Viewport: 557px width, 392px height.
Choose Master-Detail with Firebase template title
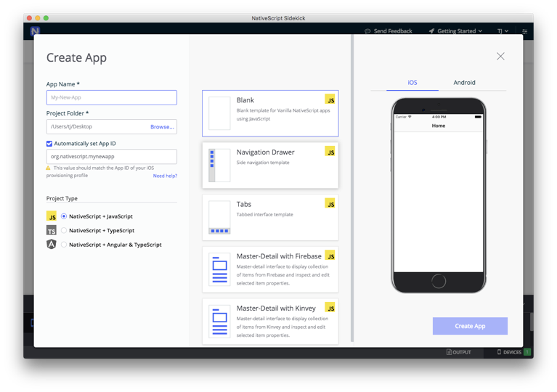click(x=279, y=256)
